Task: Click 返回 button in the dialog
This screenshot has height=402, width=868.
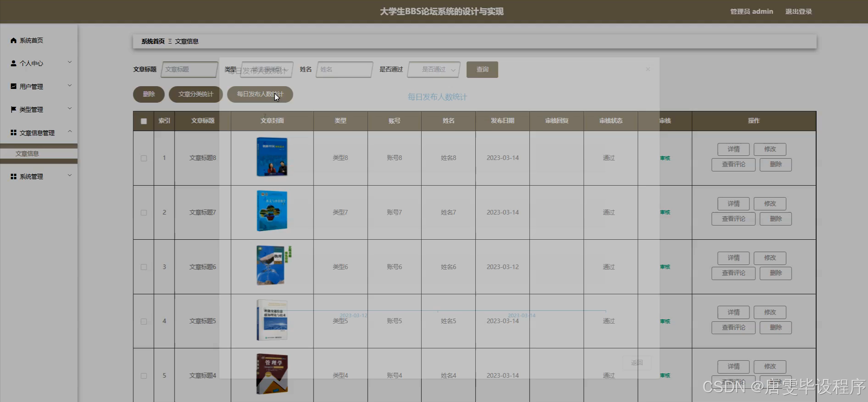Action: click(637, 363)
